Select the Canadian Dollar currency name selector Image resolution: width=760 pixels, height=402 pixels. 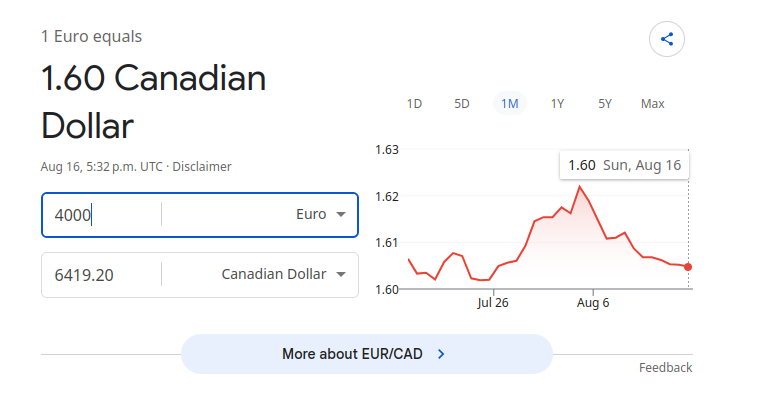274,274
